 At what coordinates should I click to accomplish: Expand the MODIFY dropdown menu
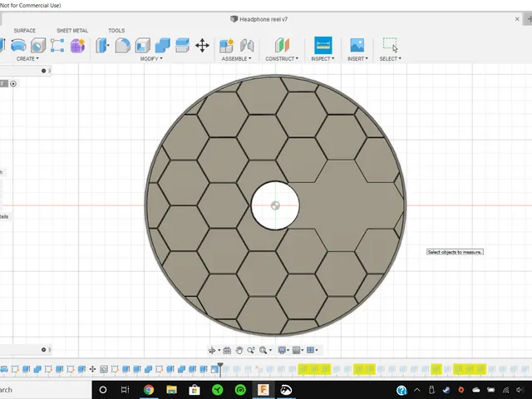151,59
